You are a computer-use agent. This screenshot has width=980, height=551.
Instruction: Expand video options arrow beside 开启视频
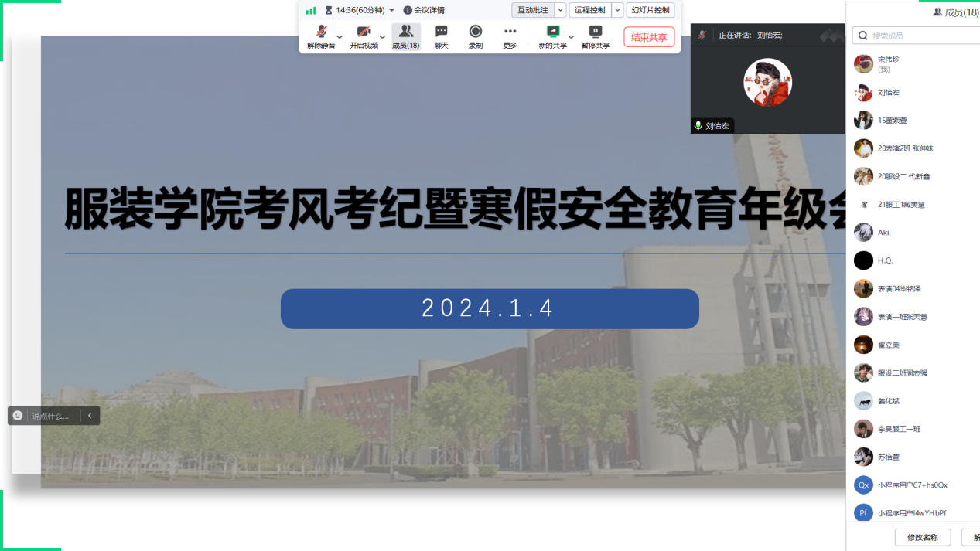[382, 36]
